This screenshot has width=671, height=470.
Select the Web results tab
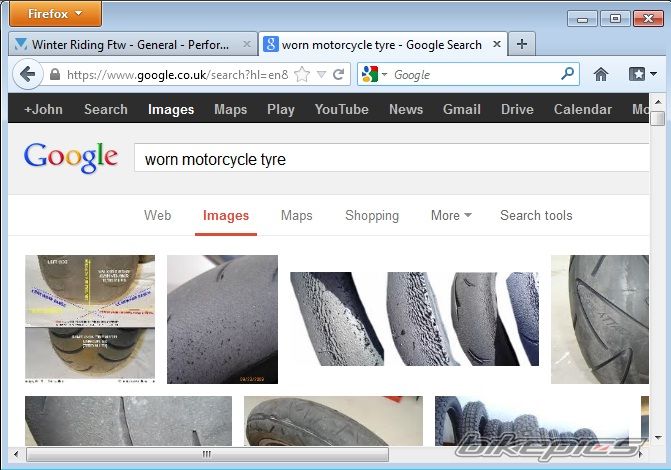(x=157, y=215)
